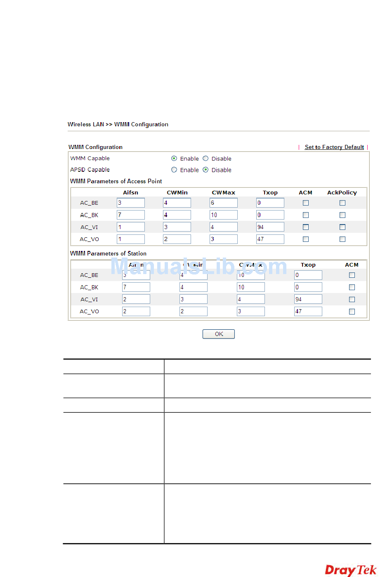
Task: Click the OK button
Action: (x=219, y=334)
